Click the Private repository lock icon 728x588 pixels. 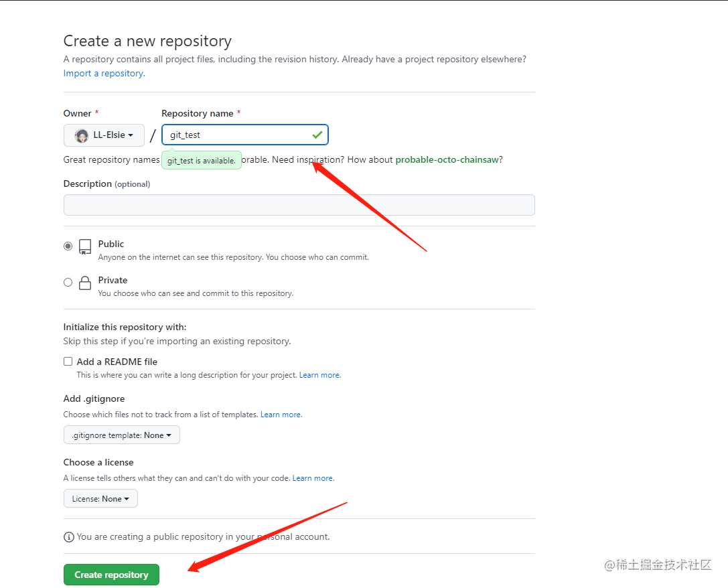click(x=85, y=283)
